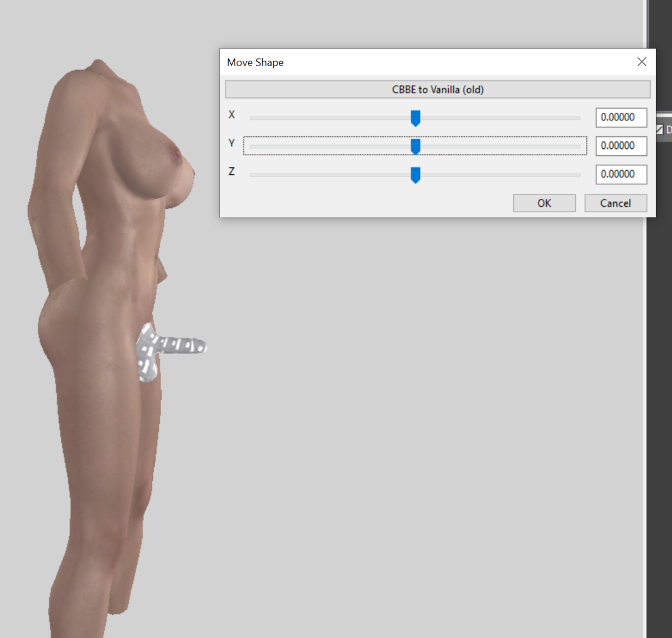Cancel the Move Shape dialog

[615, 203]
